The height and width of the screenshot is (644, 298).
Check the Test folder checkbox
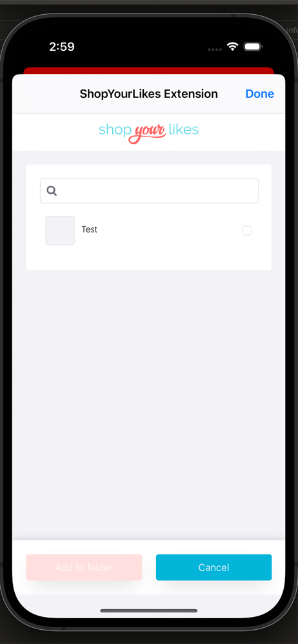(x=246, y=231)
